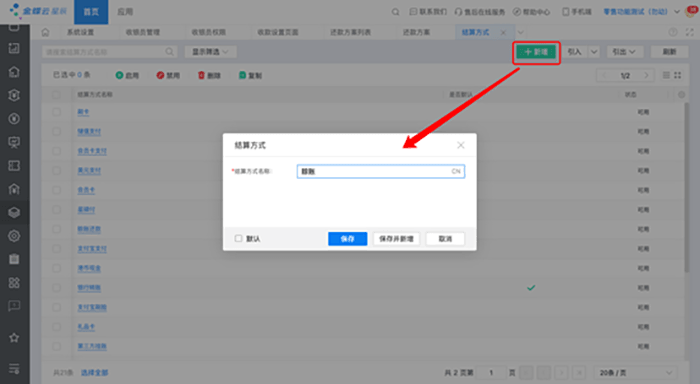The image size is (700, 384).
Task: Click the home icon tab
Action: pyautogui.click(x=45, y=32)
